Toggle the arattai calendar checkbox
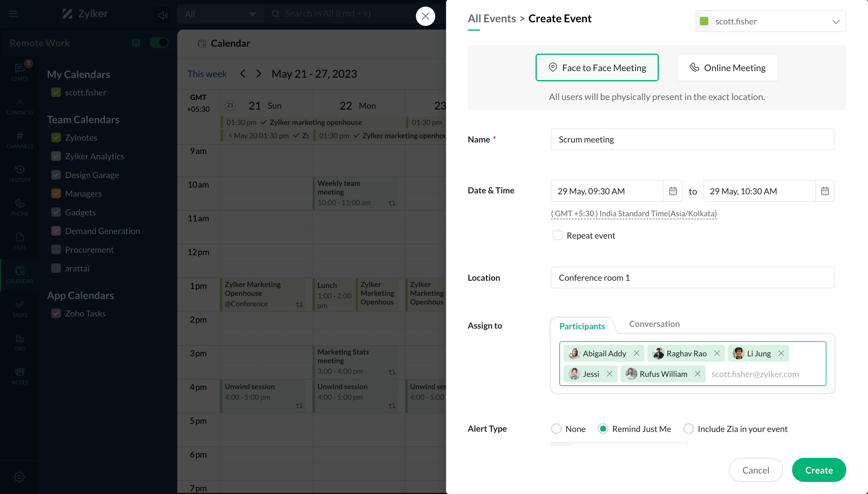Image resolution: width=868 pixels, height=494 pixels. coord(56,268)
